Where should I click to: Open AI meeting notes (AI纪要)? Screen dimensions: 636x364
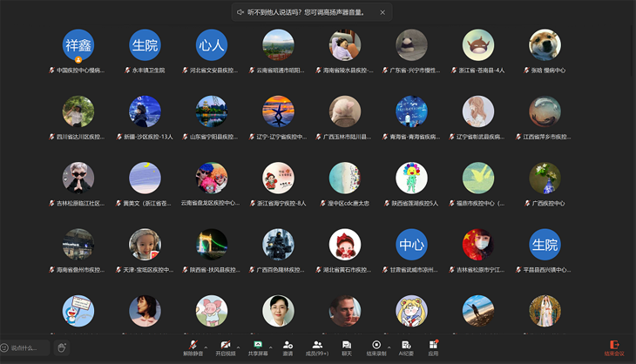[x=405, y=347]
